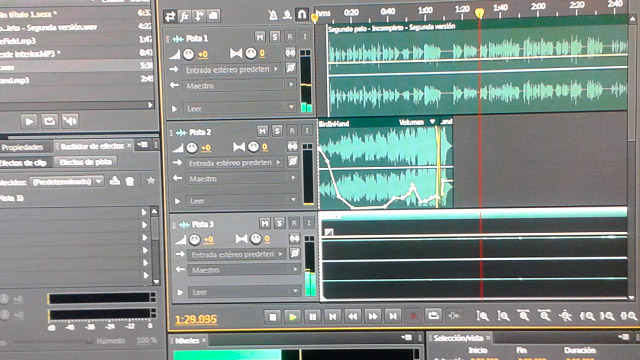Toggle the inputs/outputs view button
Screen dimensions: 640x360
[x=170, y=16]
